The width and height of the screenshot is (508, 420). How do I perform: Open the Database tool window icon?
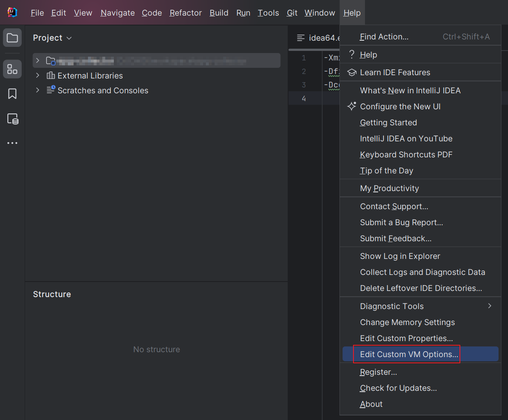(x=13, y=119)
